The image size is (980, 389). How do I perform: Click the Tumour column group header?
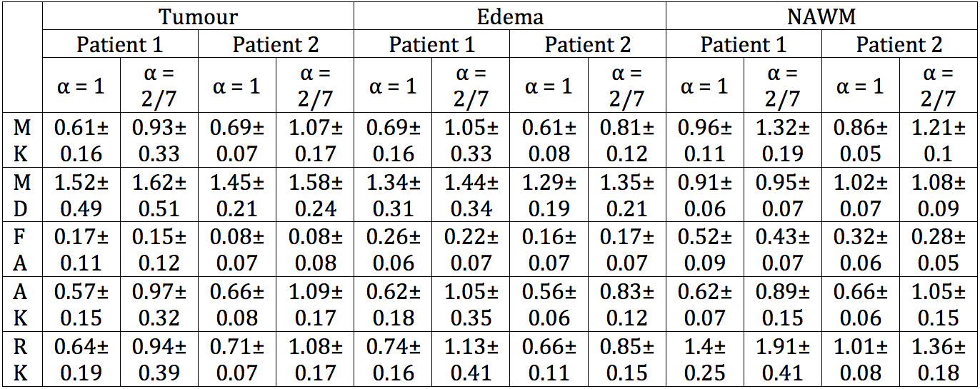tap(198, 16)
